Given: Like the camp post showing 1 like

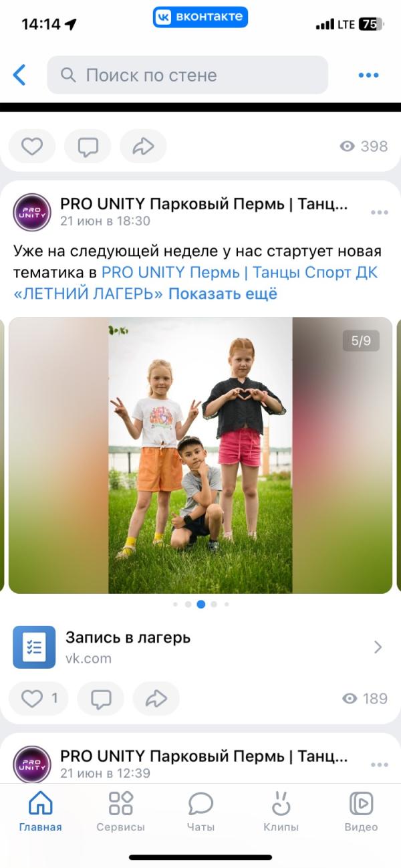Looking at the screenshot, I should [39, 699].
